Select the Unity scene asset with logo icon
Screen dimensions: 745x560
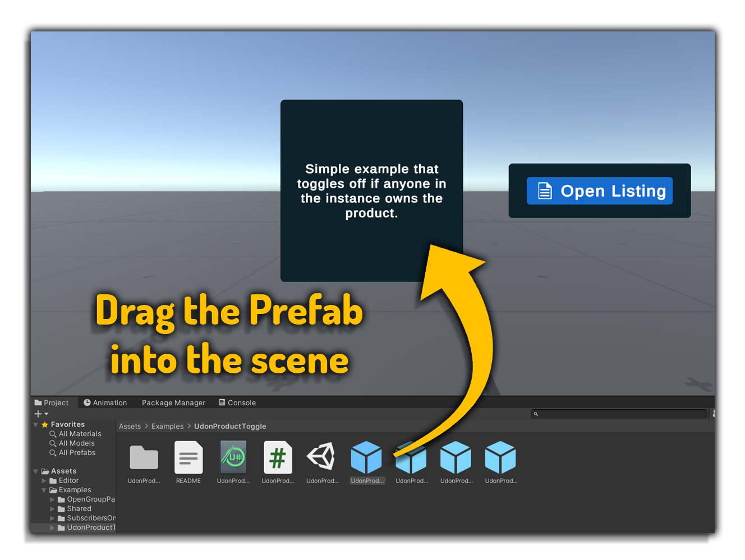(x=322, y=457)
